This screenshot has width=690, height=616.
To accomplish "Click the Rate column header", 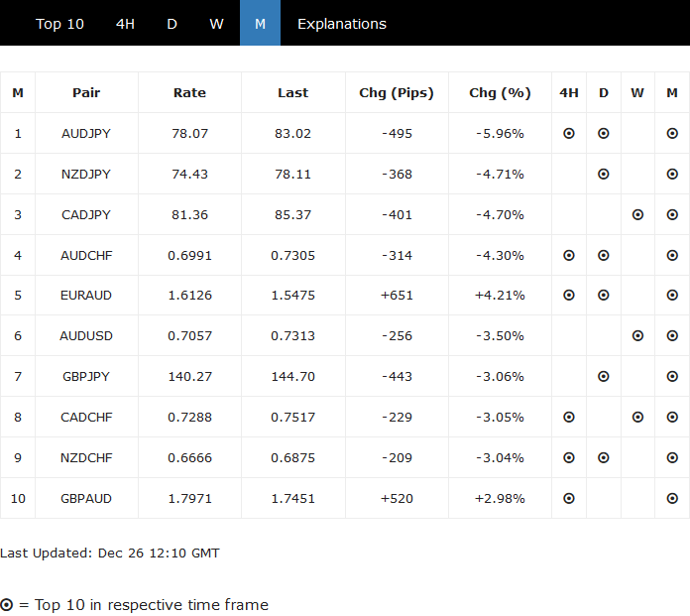I will [x=189, y=92].
